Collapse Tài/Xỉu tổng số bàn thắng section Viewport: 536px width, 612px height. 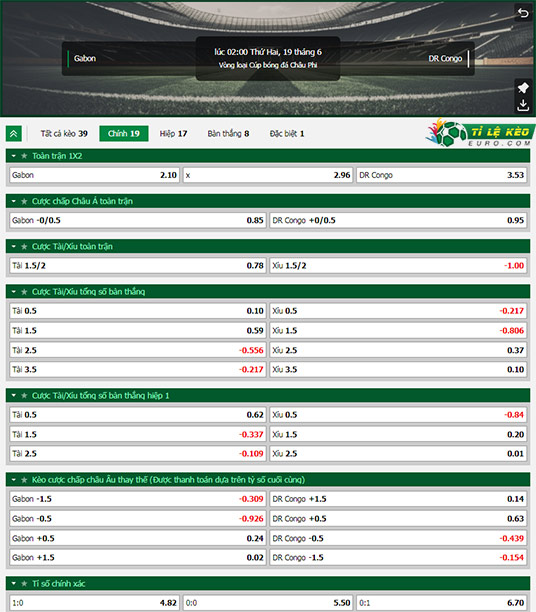(14, 292)
